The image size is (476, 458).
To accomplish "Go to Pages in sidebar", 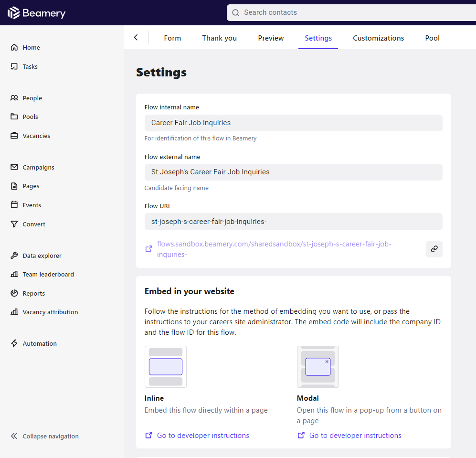I will pyautogui.click(x=31, y=186).
